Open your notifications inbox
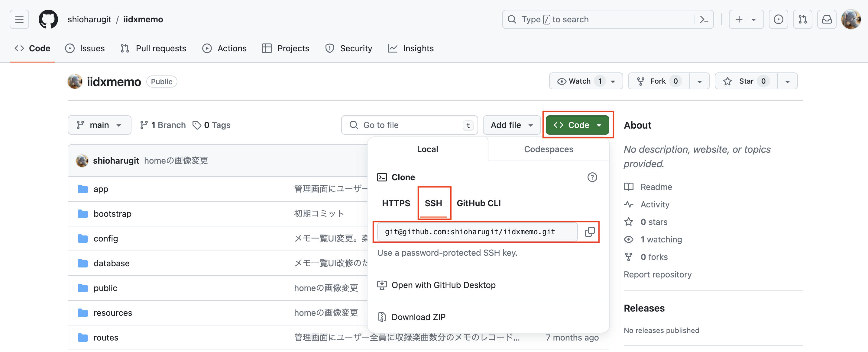 tap(827, 19)
